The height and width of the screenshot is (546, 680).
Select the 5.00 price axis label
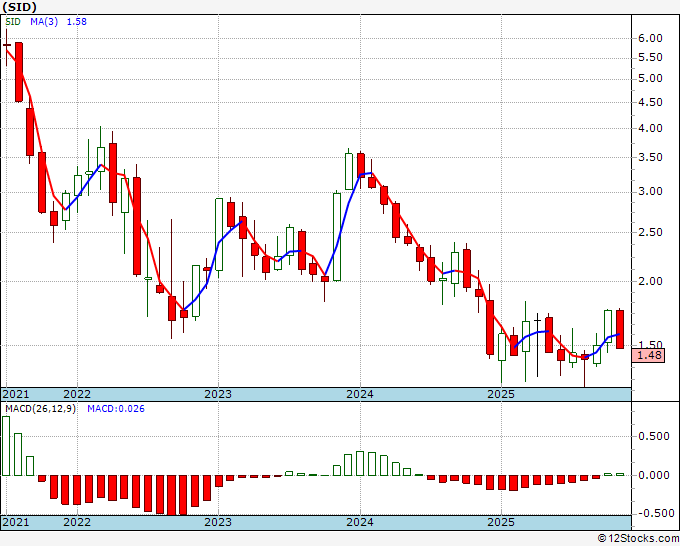tap(651, 78)
